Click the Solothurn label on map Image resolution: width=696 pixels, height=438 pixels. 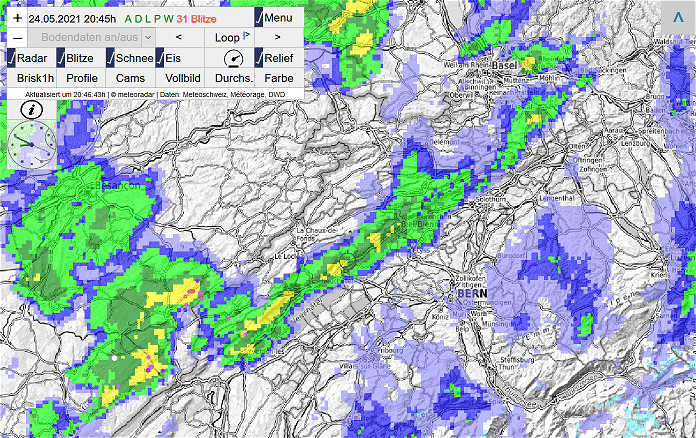pyautogui.click(x=490, y=200)
